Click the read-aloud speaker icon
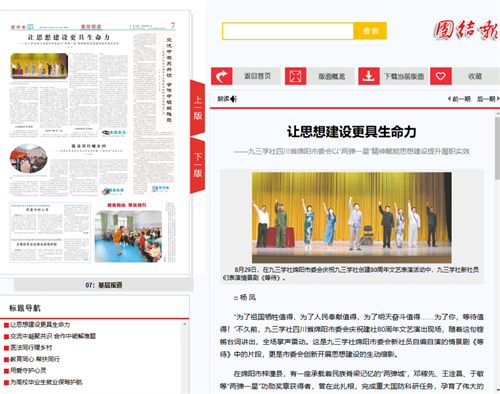The image size is (500, 394). (233, 99)
